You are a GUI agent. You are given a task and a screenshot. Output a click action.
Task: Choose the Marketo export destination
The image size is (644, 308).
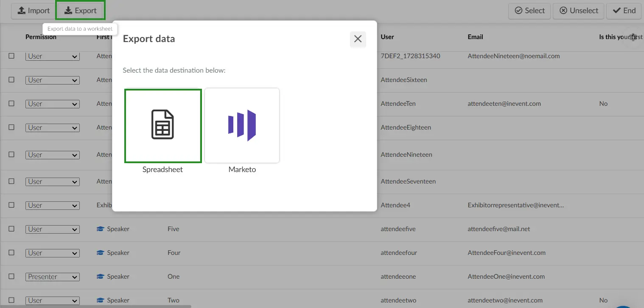(x=242, y=126)
